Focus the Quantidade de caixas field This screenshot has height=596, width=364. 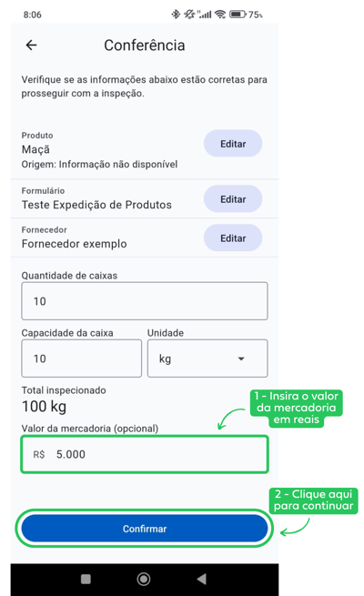[x=145, y=301]
